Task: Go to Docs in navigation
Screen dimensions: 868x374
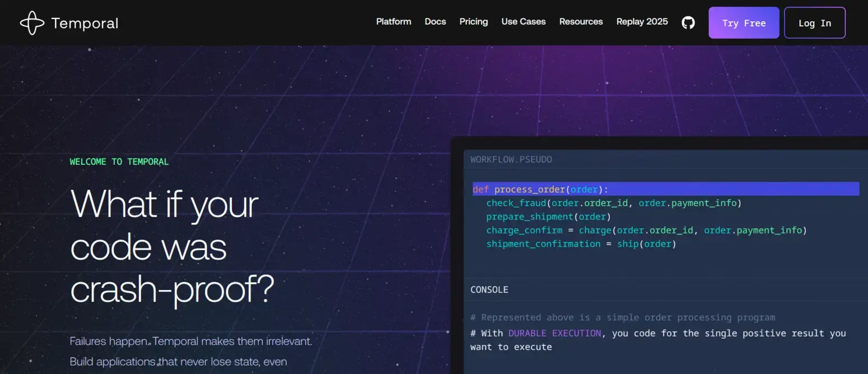Action: click(x=435, y=22)
